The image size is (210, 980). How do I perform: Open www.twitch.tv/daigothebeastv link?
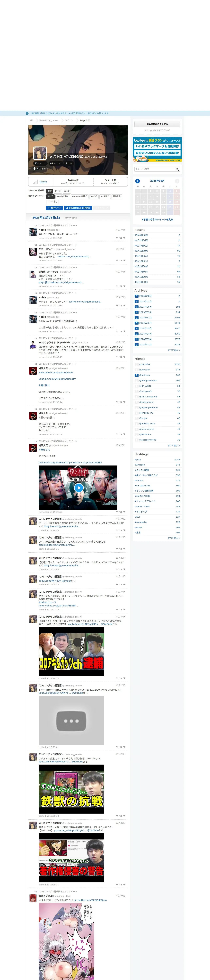point(56,372)
